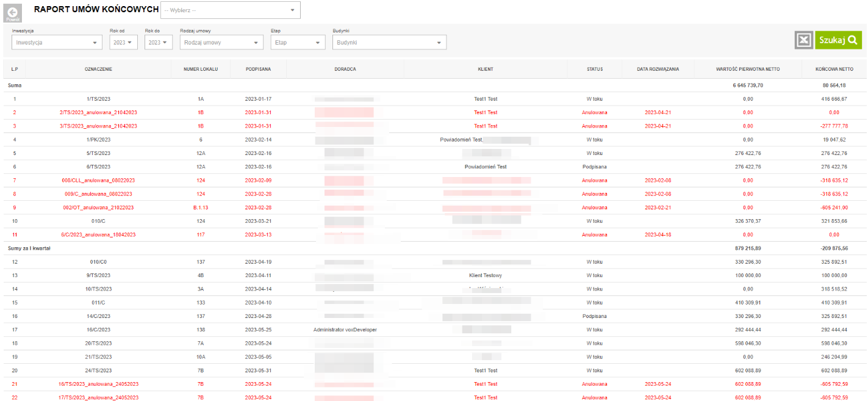Click the OZNACZENIE column header
This screenshot has height=401, width=868.
point(98,69)
